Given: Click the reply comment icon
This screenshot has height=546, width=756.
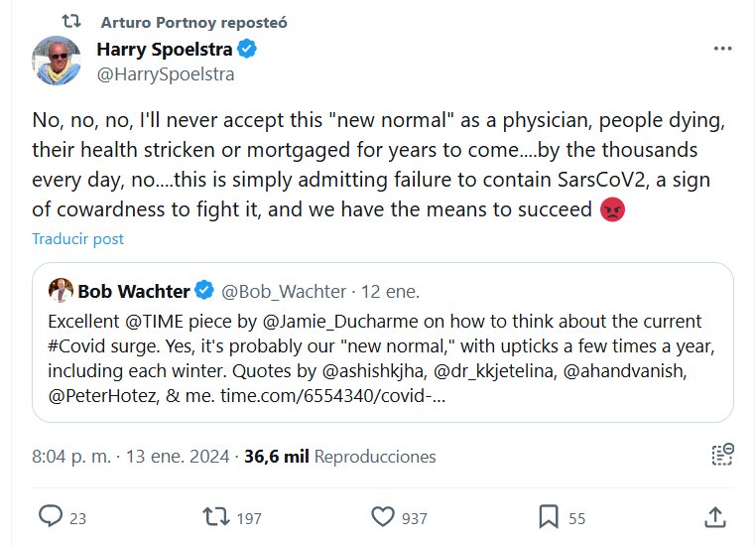Looking at the screenshot, I should pyautogui.click(x=51, y=516).
